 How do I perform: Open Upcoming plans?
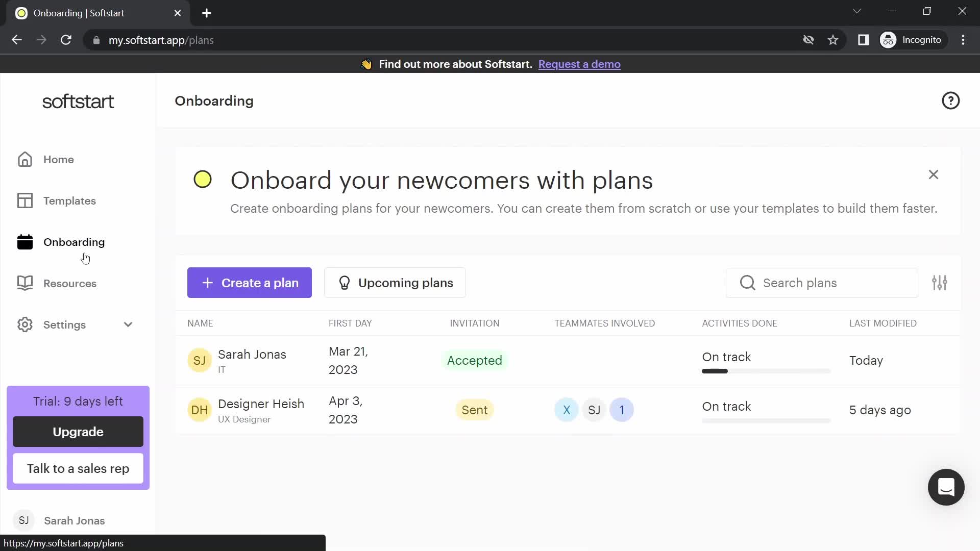tap(395, 283)
